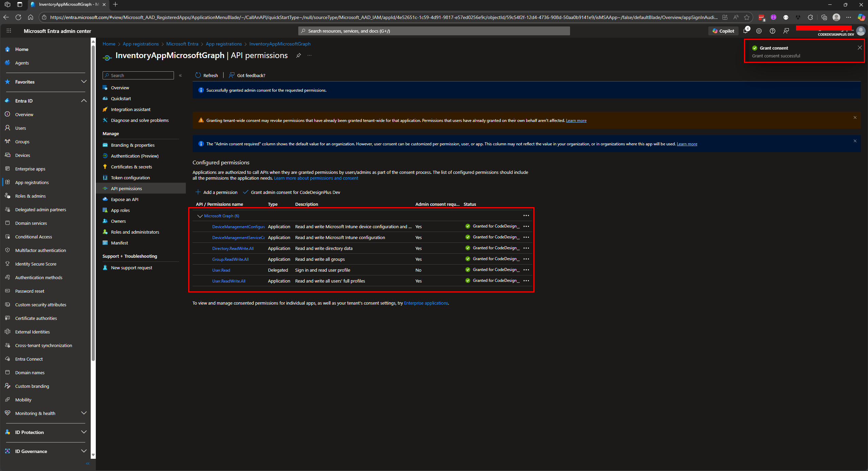Add this page to browser favorites
This screenshot has height=471, width=868.
coord(747,17)
